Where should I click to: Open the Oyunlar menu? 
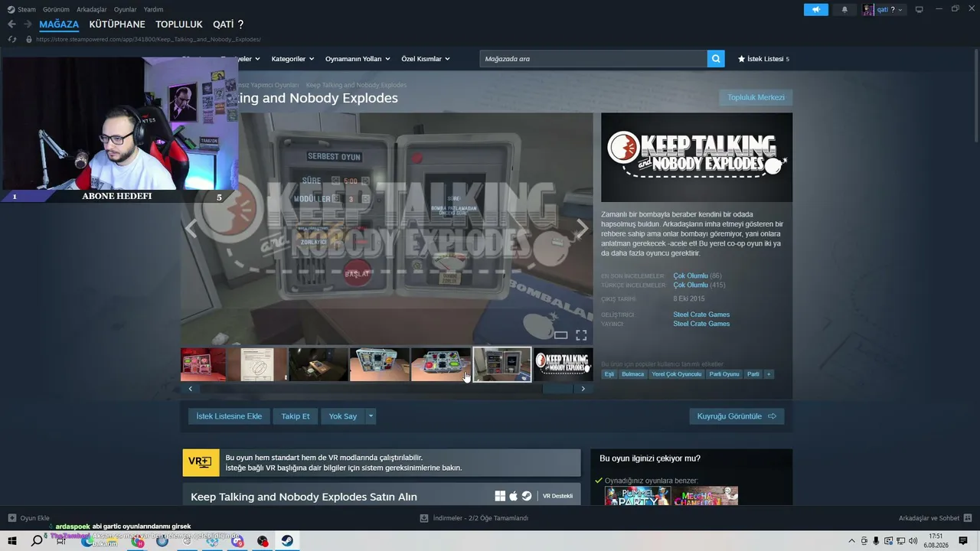tap(126, 9)
